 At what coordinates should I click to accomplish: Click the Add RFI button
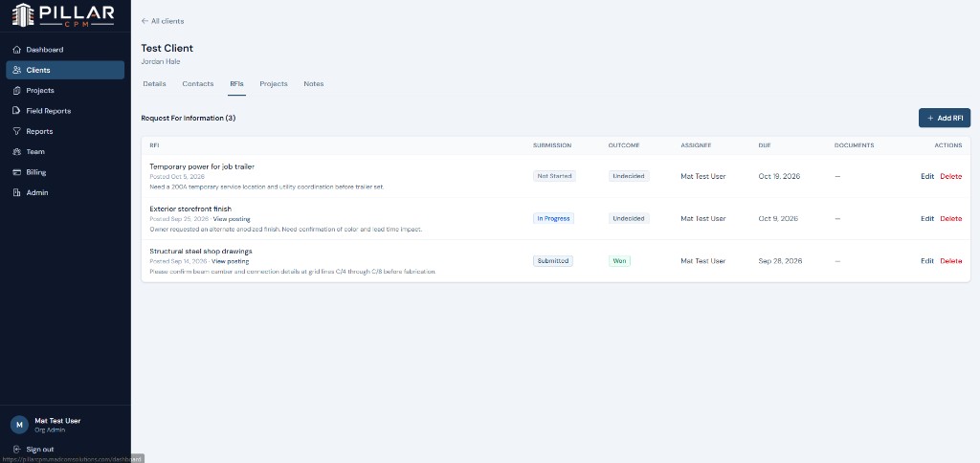click(x=945, y=118)
